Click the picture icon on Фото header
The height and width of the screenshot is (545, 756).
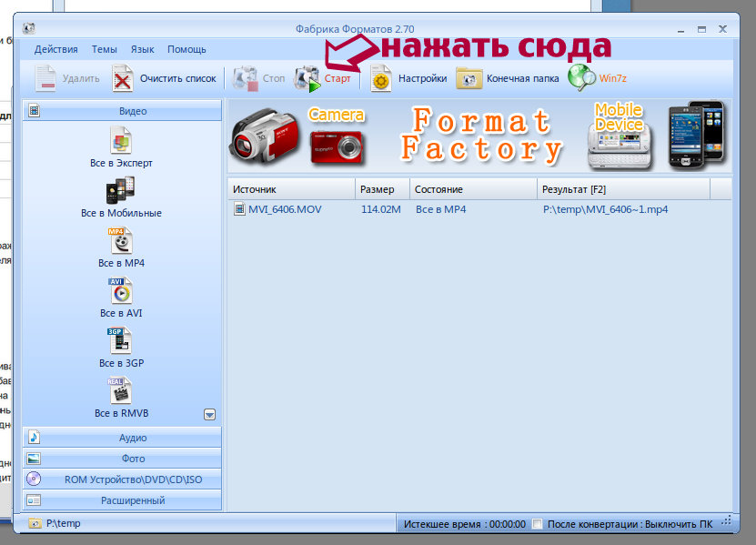[34, 459]
